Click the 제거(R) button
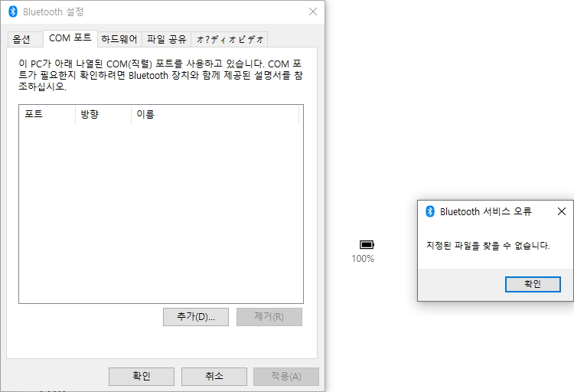The width and height of the screenshot is (574, 392). (x=269, y=317)
